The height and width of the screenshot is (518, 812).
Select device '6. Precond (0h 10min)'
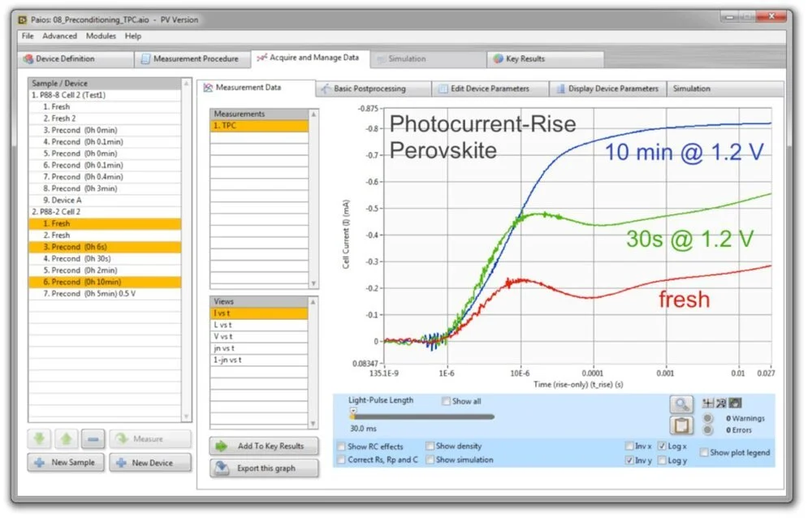point(105,282)
